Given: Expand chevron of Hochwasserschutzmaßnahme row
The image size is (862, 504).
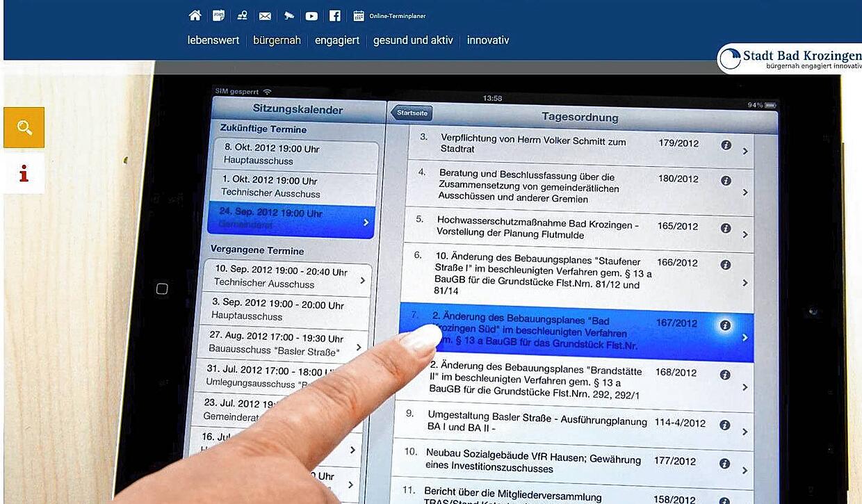Looking at the screenshot, I should [x=745, y=235].
